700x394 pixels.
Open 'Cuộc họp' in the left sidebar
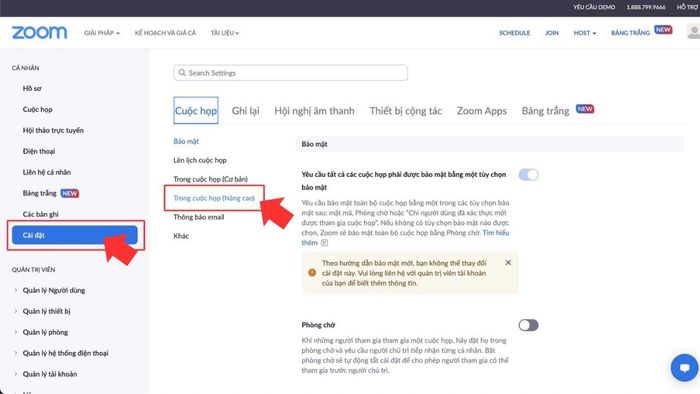coord(38,109)
